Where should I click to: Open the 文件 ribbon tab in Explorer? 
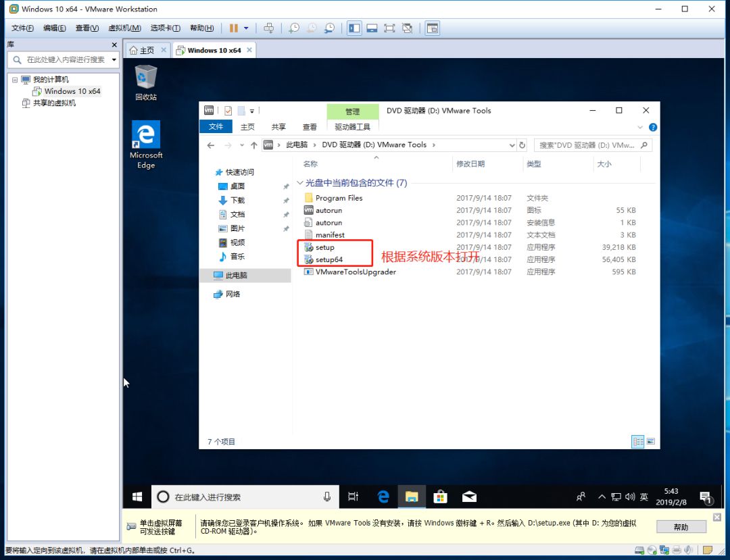pyautogui.click(x=216, y=126)
